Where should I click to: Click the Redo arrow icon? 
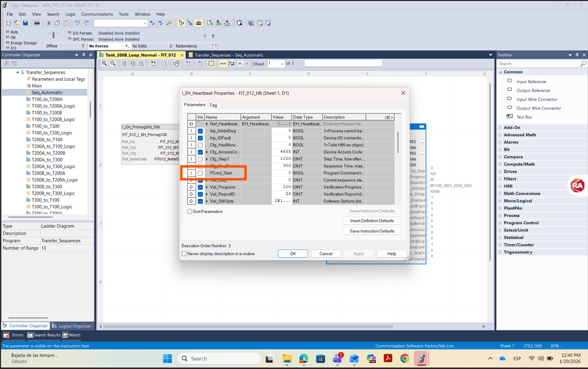pos(86,23)
